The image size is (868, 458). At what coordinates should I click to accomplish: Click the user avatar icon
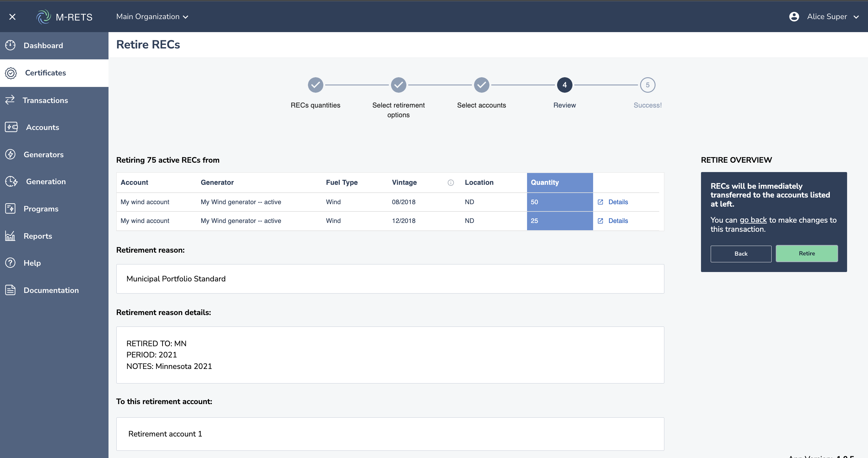click(x=794, y=16)
